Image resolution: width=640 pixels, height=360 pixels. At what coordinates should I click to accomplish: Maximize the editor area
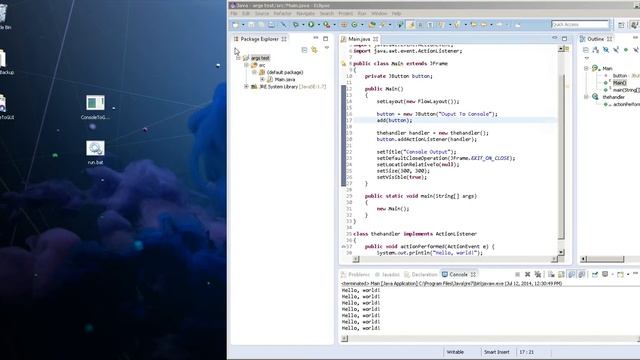click(564, 39)
